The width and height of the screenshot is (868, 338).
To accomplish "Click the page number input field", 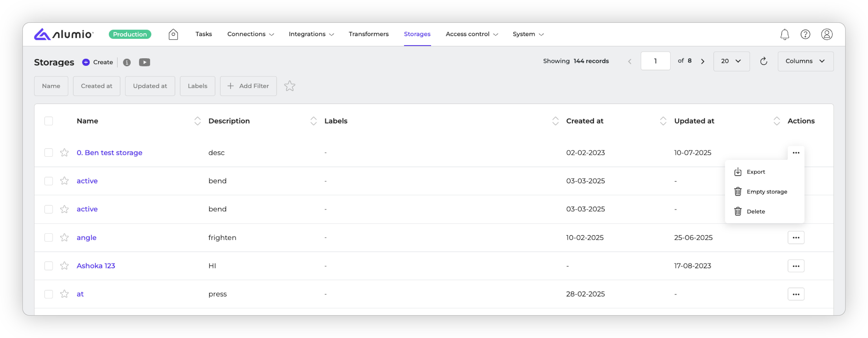I will point(655,61).
